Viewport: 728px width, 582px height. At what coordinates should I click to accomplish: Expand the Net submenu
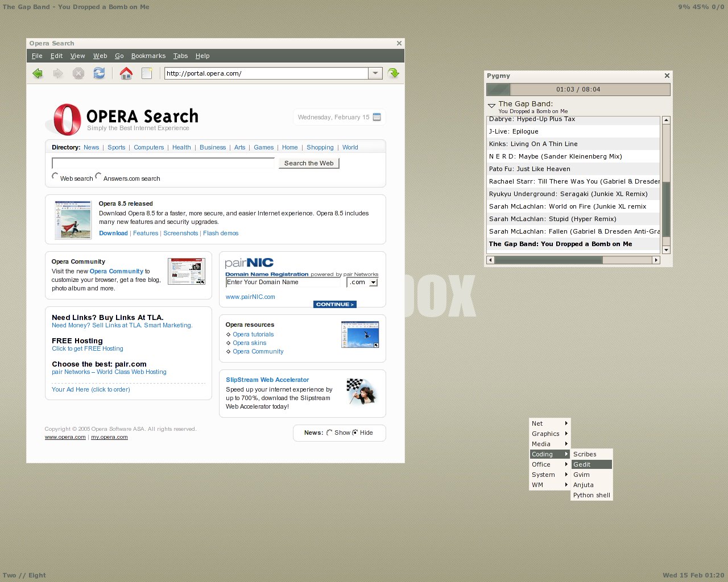pyautogui.click(x=549, y=423)
